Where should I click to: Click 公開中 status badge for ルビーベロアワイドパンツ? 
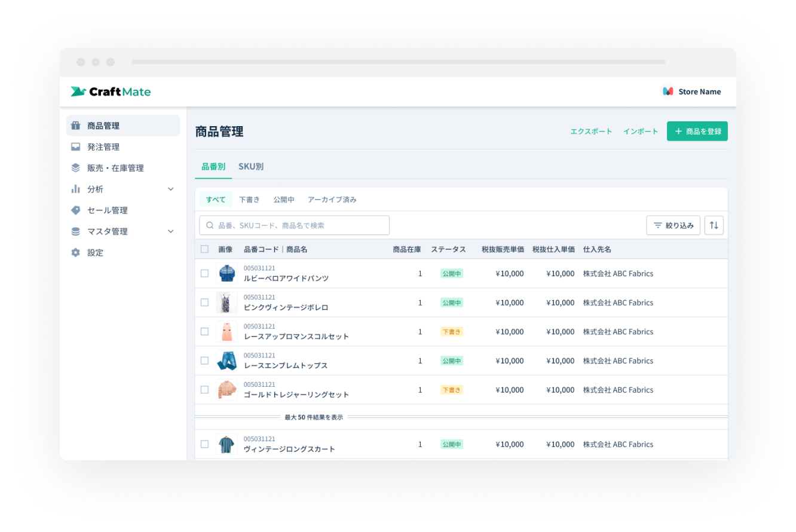[452, 273]
